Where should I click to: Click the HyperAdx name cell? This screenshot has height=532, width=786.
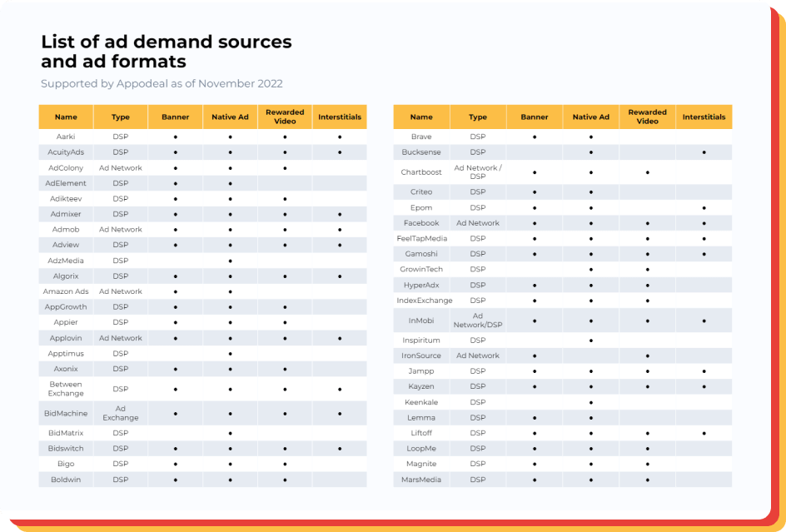[x=421, y=286]
